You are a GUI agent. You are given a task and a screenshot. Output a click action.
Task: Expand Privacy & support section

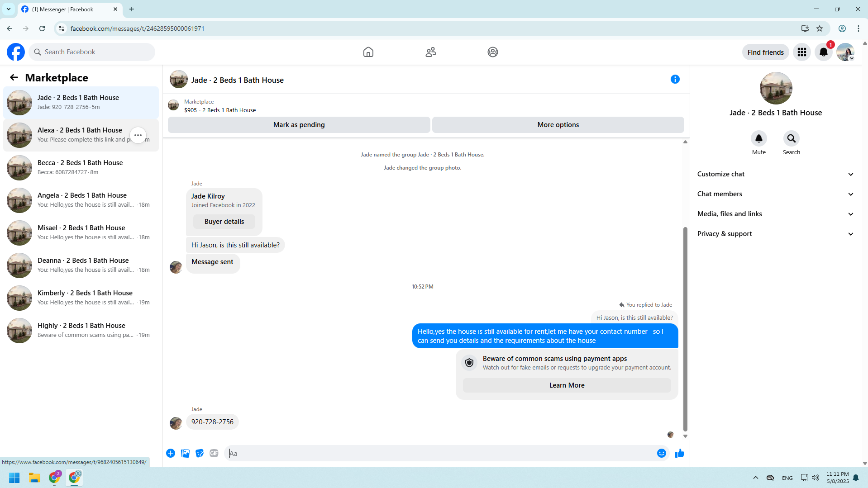776,234
